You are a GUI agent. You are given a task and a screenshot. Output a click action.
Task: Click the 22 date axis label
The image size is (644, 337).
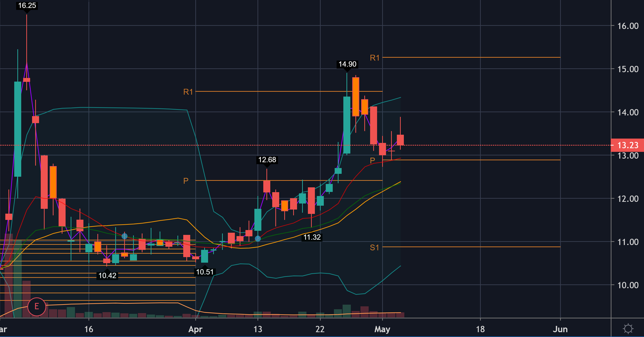[320, 329]
